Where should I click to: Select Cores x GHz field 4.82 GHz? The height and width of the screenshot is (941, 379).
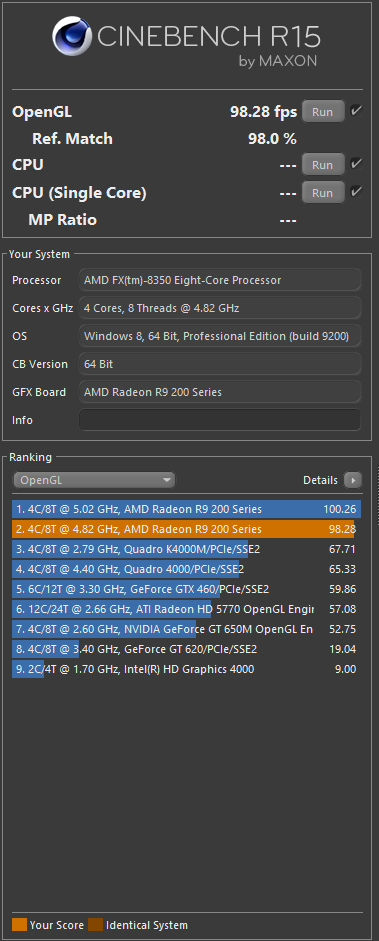click(x=219, y=308)
